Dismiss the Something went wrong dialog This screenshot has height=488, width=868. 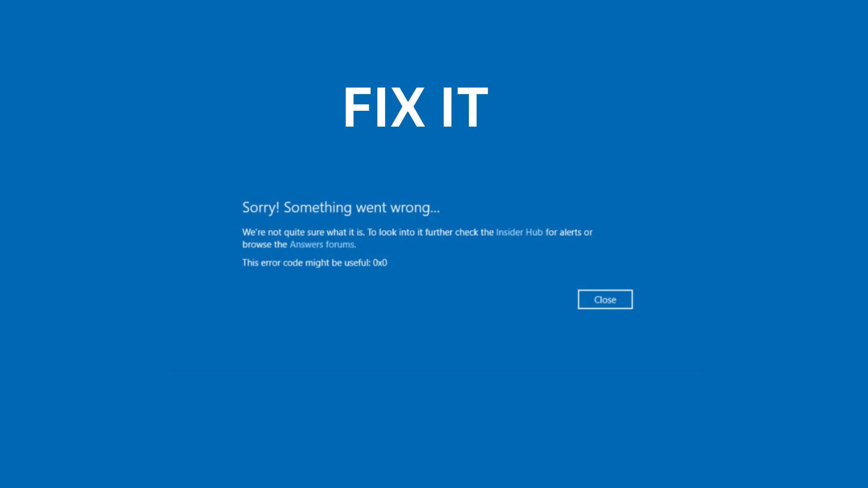(x=605, y=299)
